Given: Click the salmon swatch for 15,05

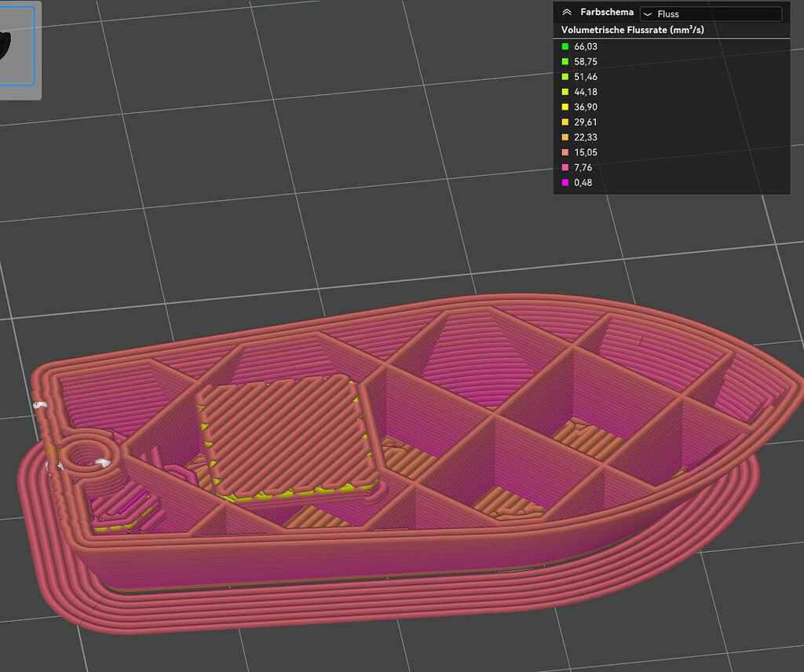Looking at the screenshot, I should pyautogui.click(x=565, y=152).
